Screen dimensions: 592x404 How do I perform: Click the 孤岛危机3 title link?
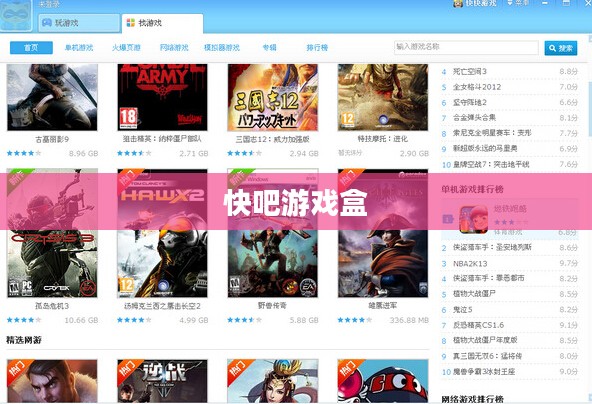tap(52, 306)
